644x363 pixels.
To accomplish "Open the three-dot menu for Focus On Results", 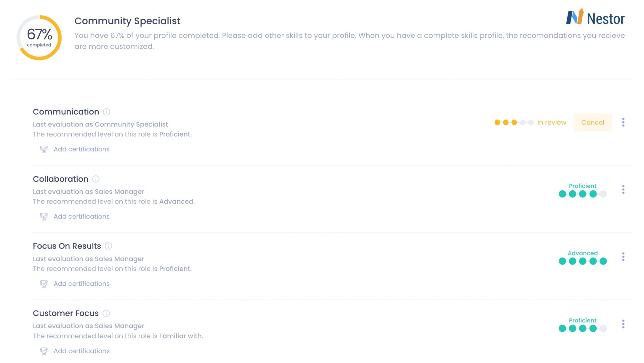I will [623, 257].
